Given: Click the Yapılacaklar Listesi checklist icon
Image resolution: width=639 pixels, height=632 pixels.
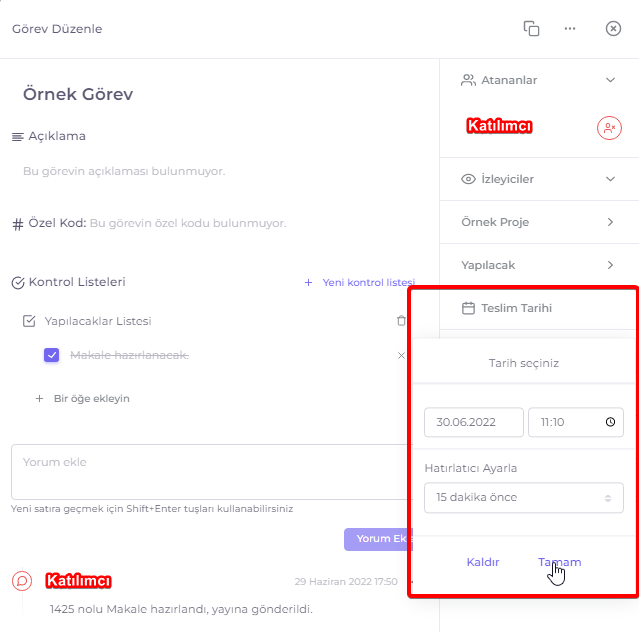Looking at the screenshot, I should pyautogui.click(x=29, y=321).
